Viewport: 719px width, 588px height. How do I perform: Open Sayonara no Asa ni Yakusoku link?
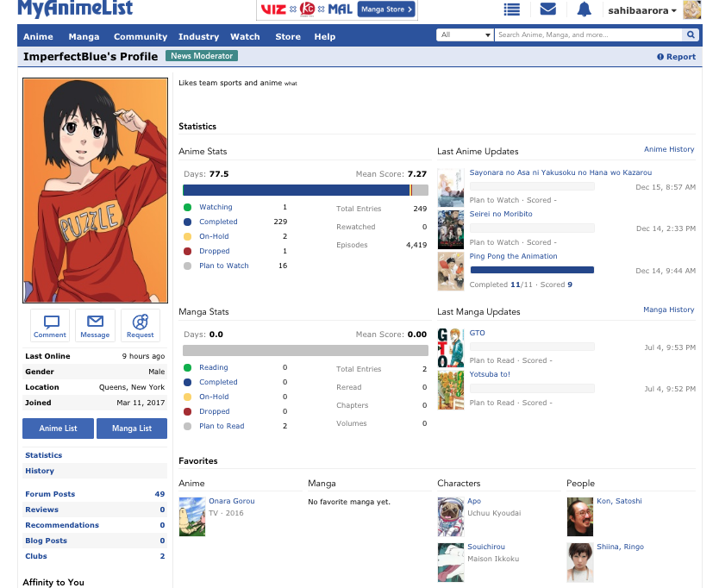pyautogui.click(x=560, y=173)
